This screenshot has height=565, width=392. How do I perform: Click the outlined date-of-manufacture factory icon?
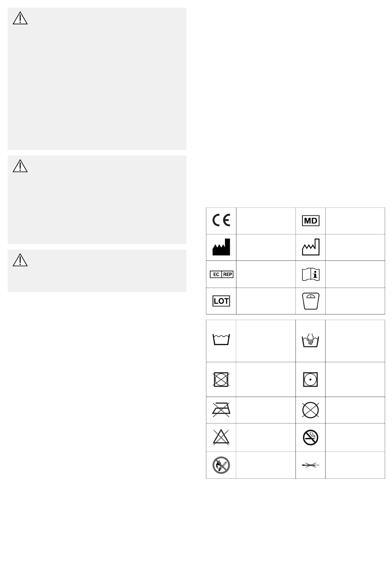tap(311, 247)
